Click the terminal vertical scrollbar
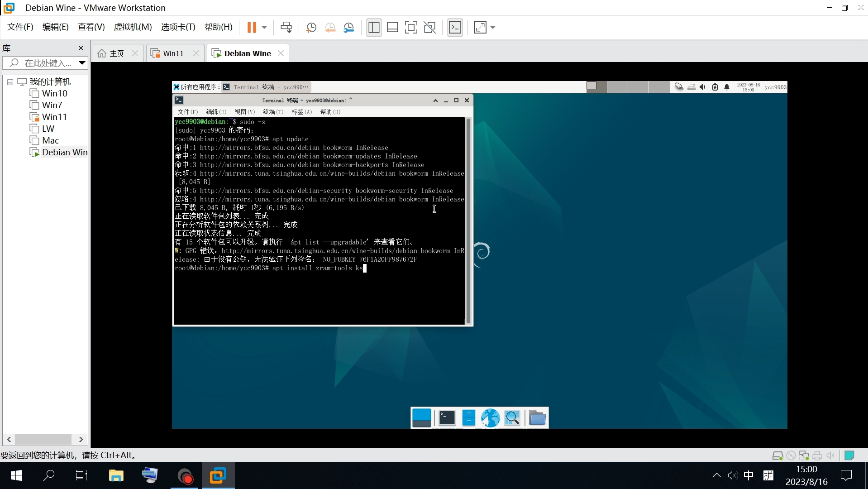The width and height of the screenshot is (868, 489). [x=468, y=221]
